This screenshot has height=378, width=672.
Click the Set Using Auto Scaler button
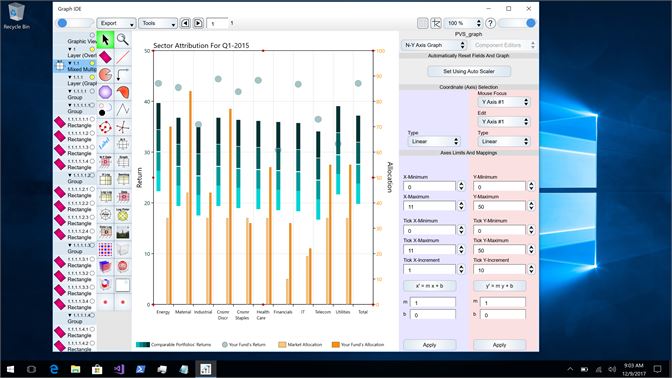[x=469, y=71]
